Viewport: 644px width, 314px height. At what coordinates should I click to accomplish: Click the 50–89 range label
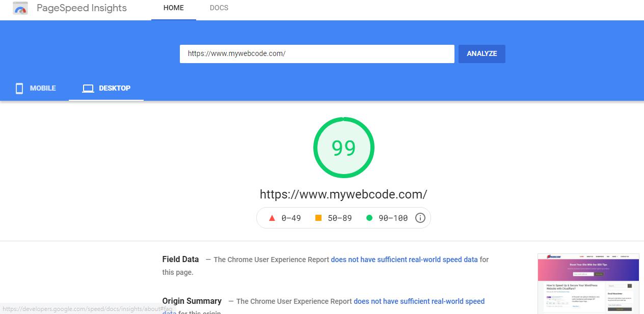340,218
